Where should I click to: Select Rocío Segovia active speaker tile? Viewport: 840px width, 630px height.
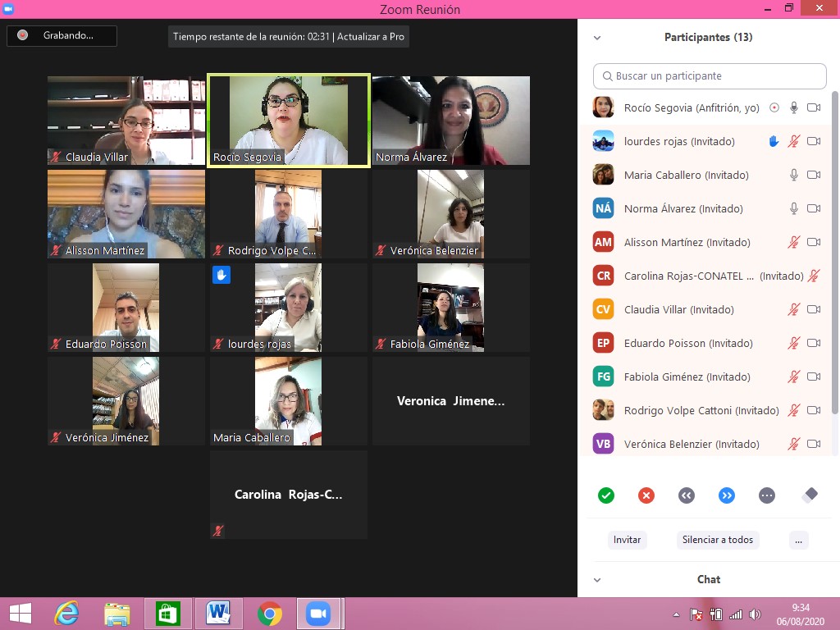289,121
